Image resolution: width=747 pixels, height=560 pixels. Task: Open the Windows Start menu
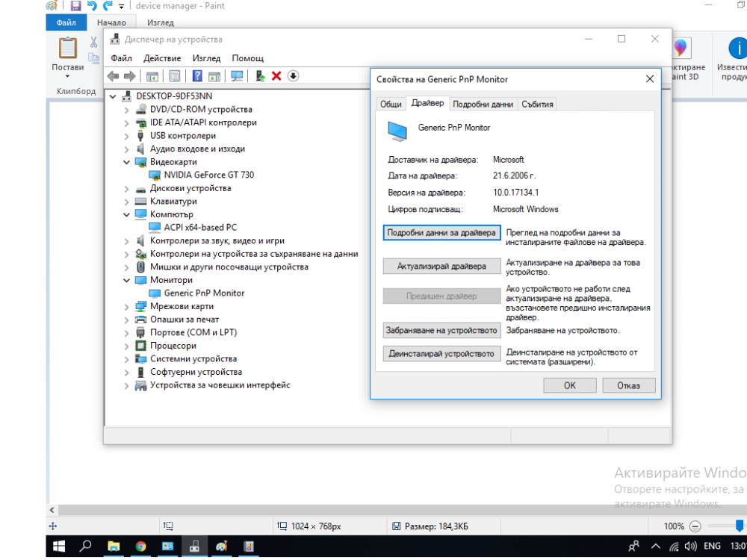[x=58, y=547]
